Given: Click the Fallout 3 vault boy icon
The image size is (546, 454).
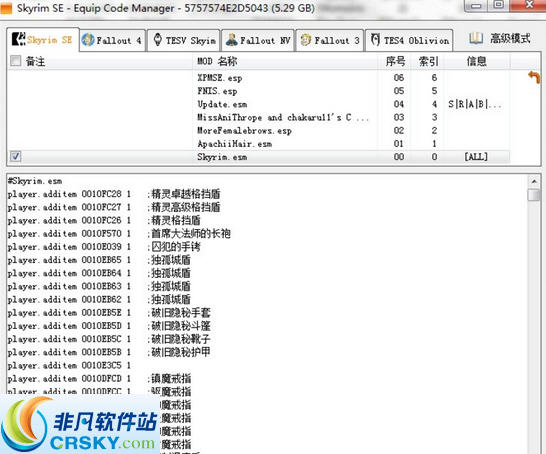Looking at the screenshot, I should (x=306, y=40).
